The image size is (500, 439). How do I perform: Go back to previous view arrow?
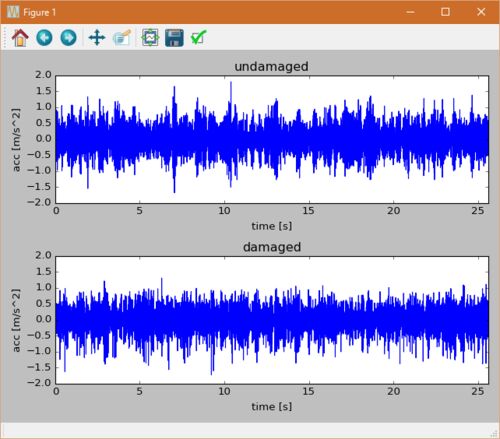click(x=44, y=37)
